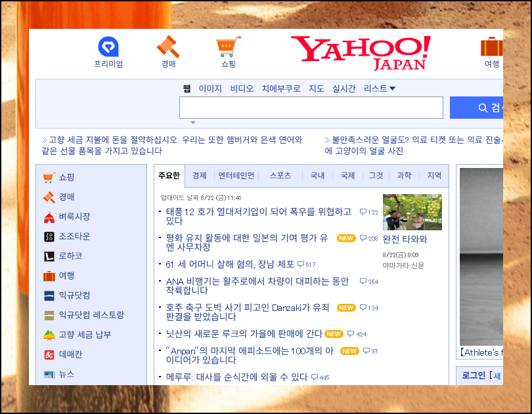Open the 61 세 어머니 살해 headline
The height and width of the screenshot is (414, 532).
[230, 264]
